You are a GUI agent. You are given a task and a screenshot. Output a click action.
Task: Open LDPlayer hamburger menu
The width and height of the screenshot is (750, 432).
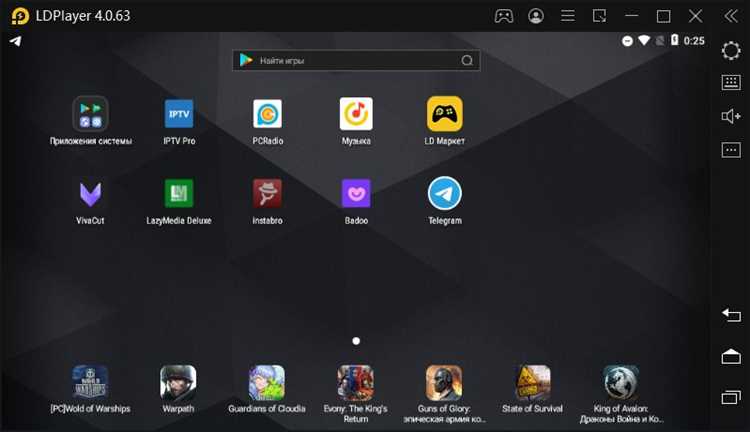click(x=568, y=16)
